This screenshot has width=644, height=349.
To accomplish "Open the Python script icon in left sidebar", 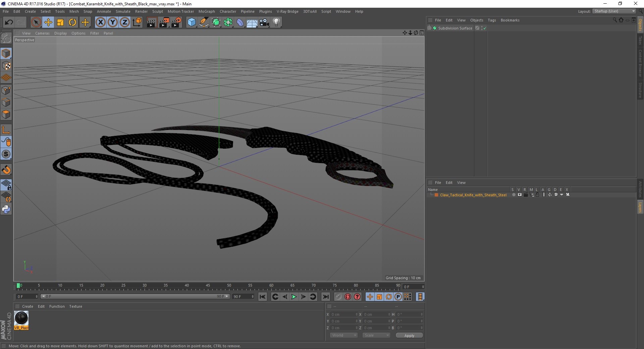I will tap(6, 209).
